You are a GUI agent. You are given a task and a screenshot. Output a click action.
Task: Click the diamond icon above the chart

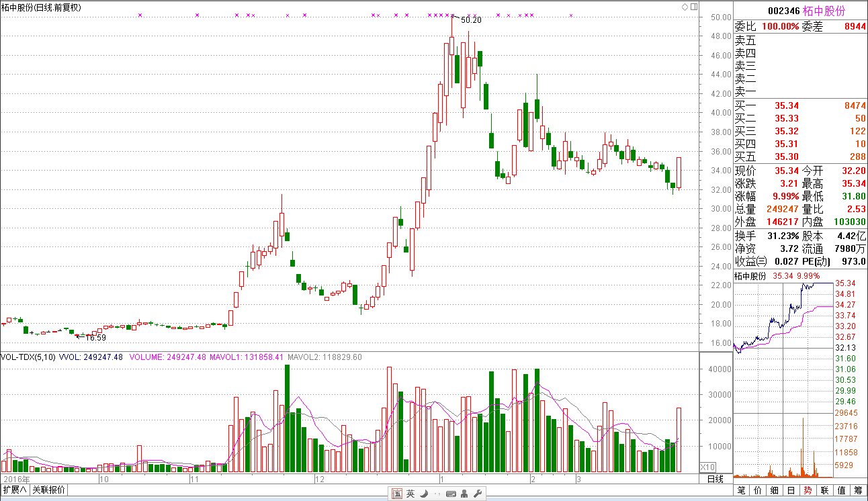[x=685, y=7]
